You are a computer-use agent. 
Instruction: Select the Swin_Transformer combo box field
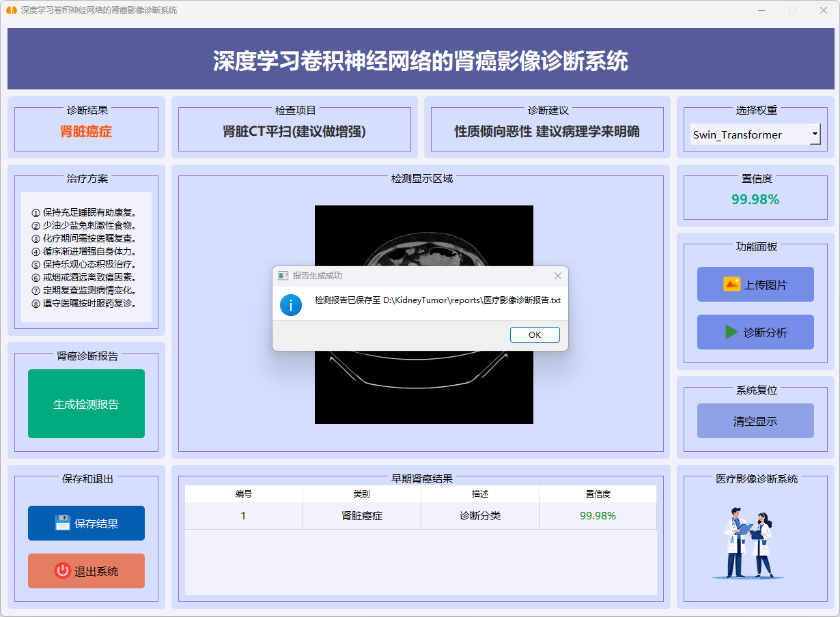click(x=749, y=134)
